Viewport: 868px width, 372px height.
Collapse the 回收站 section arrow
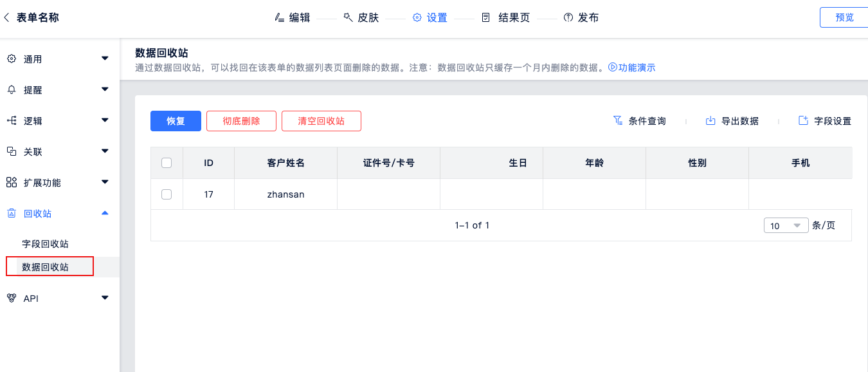(x=105, y=213)
